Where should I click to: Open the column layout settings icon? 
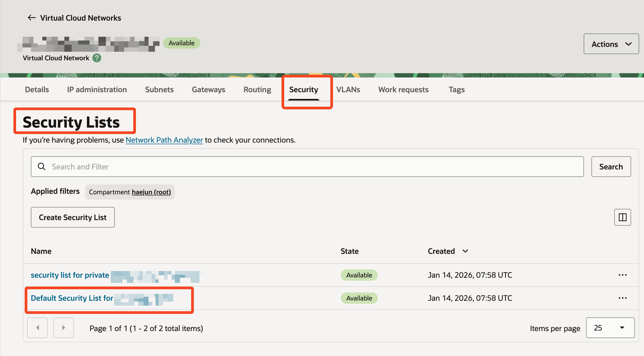tap(622, 217)
